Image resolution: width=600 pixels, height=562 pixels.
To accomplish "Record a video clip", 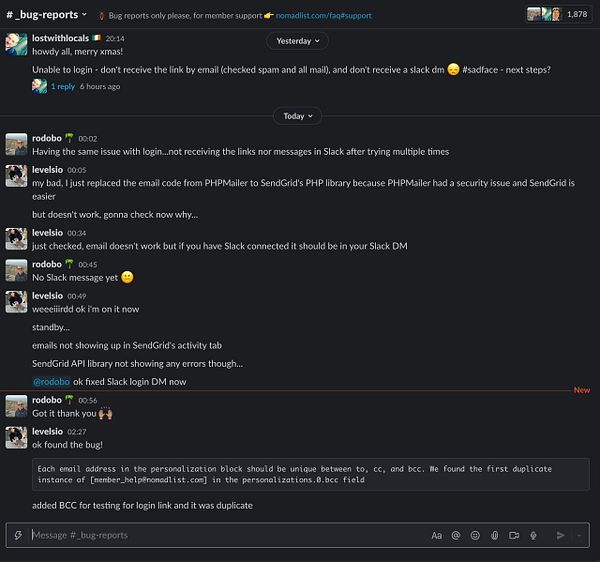I will (x=514, y=535).
